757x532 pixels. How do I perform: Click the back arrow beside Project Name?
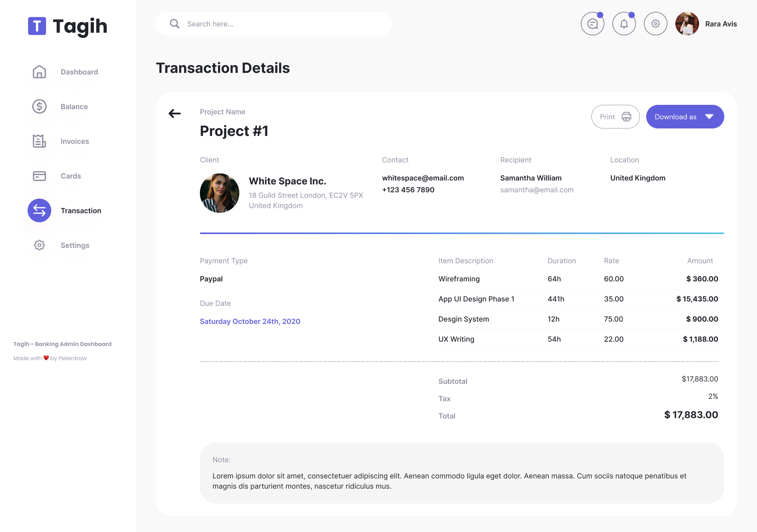175,114
